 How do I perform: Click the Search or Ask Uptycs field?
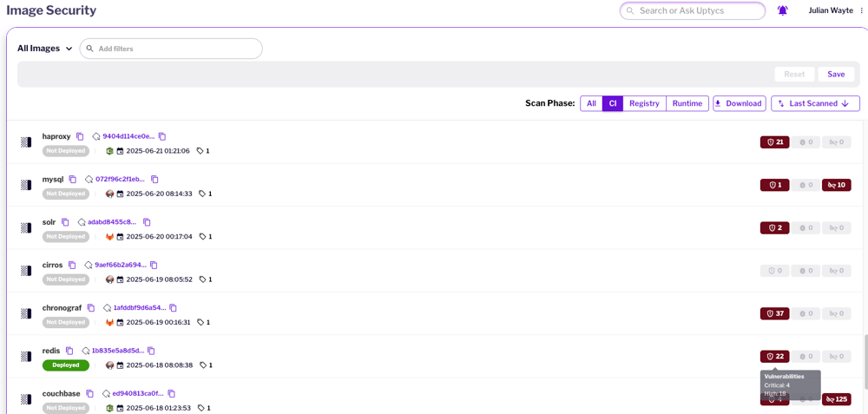click(692, 10)
